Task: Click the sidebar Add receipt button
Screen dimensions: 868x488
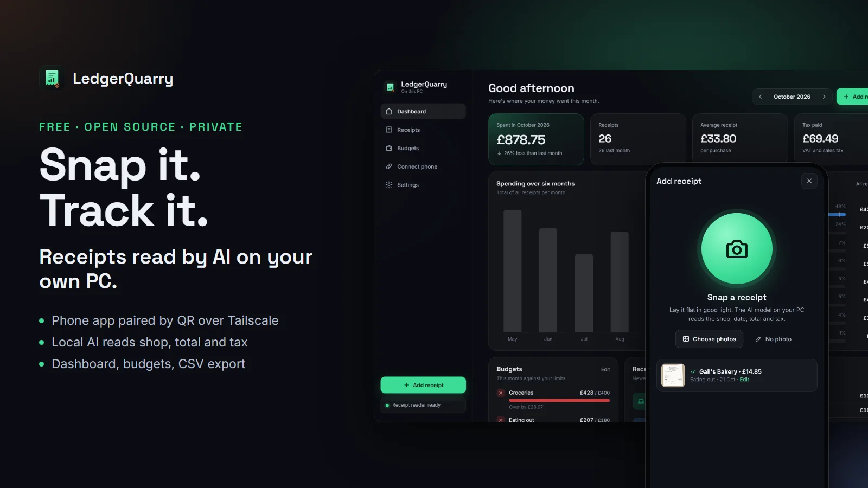Action: 423,385
